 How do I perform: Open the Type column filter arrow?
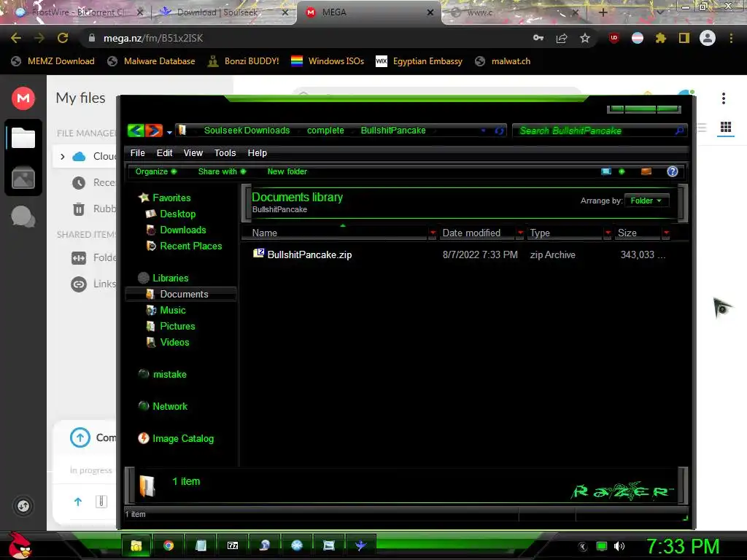point(608,233)
